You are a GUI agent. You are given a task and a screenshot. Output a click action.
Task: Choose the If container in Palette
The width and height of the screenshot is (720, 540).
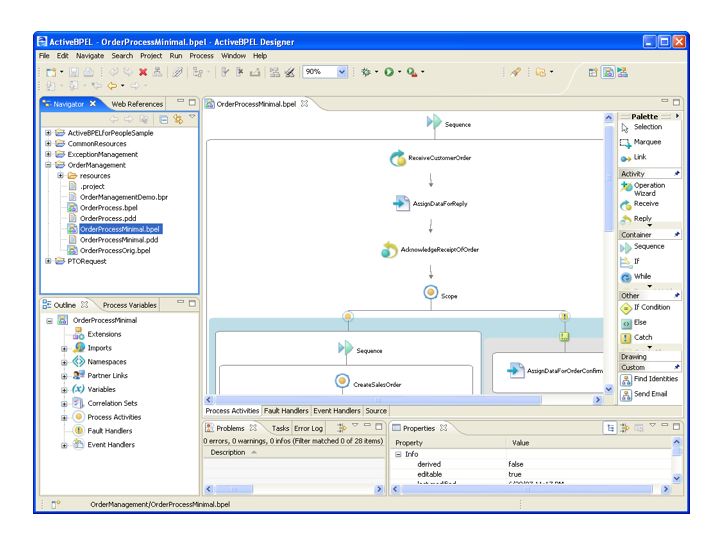point(630,262)
